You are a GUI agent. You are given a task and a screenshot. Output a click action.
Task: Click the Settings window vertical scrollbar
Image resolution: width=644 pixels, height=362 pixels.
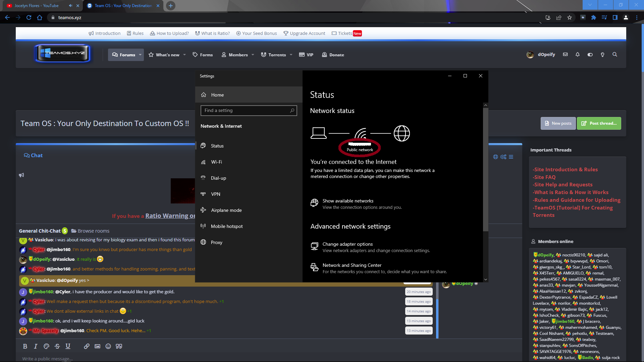(x=485, y=168)
